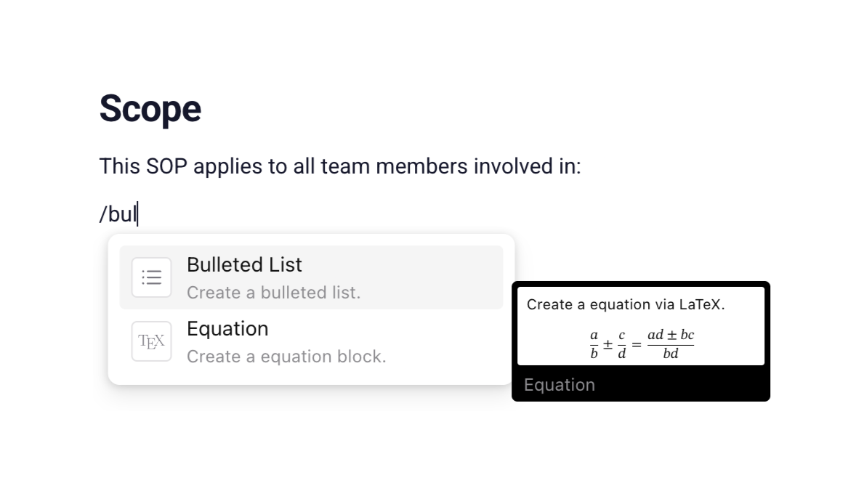This screenshot has width=864, height=504.
Task: Place cursor after the "/bul" slash command
Action: coord(137,215)
